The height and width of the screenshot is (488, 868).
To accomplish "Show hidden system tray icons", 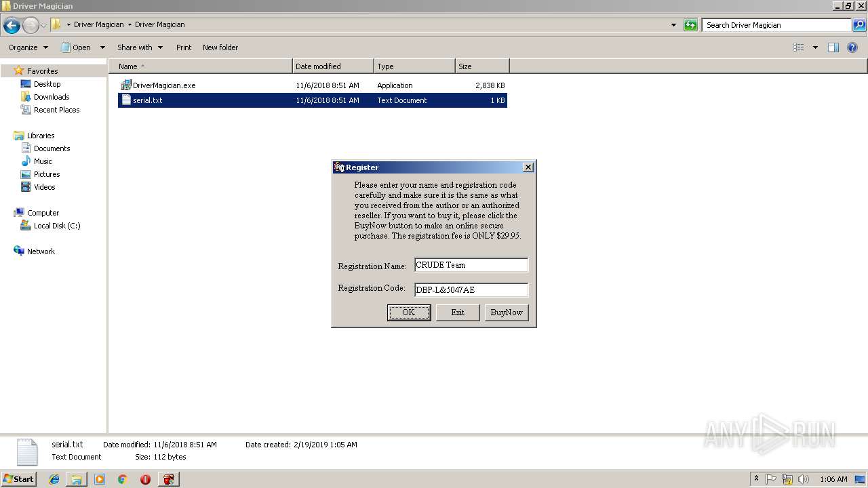I will point(756,479).
